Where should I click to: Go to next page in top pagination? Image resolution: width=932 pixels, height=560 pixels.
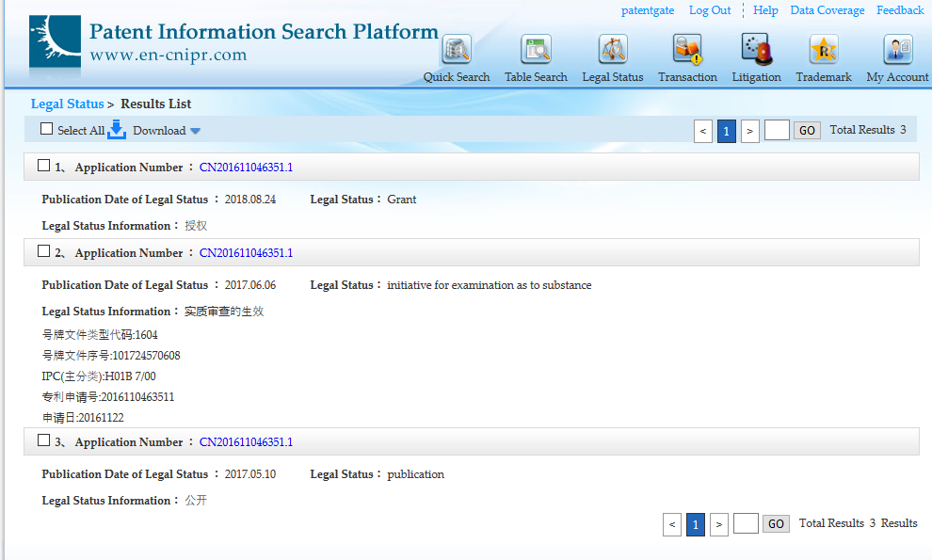pyautogui.click(x=749, y=131)
